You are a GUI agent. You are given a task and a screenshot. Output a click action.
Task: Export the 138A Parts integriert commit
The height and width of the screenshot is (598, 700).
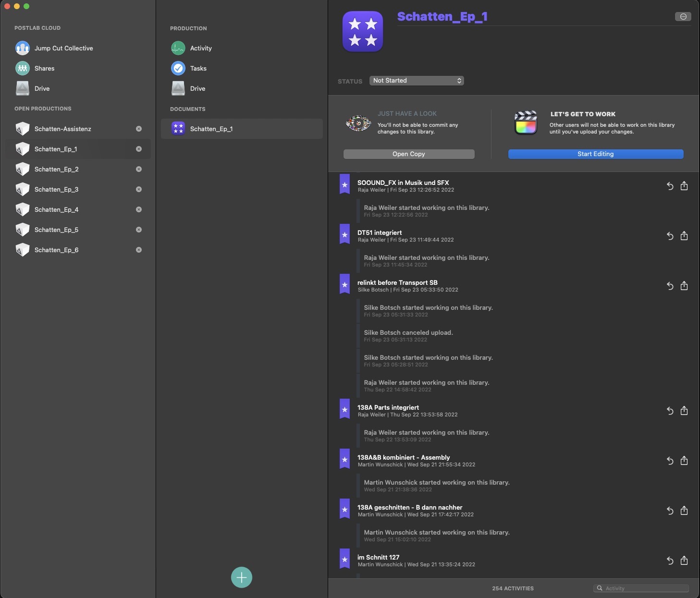[x=684, y=411]
